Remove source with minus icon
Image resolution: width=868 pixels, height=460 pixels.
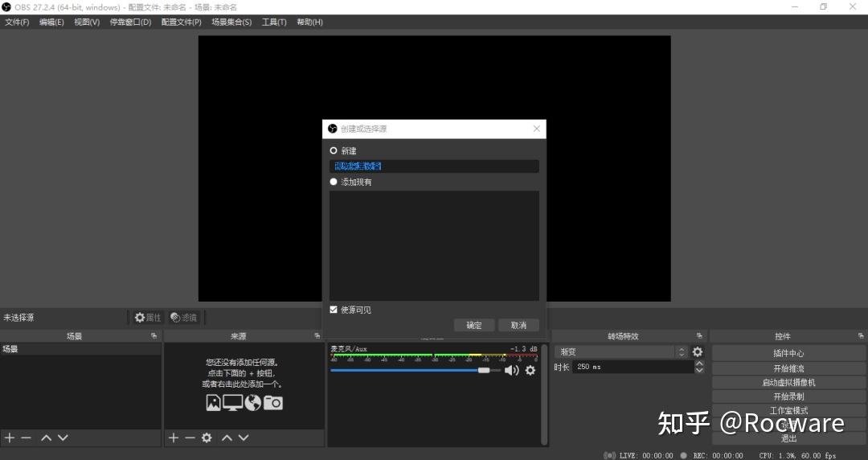click(x=190, y=437)
